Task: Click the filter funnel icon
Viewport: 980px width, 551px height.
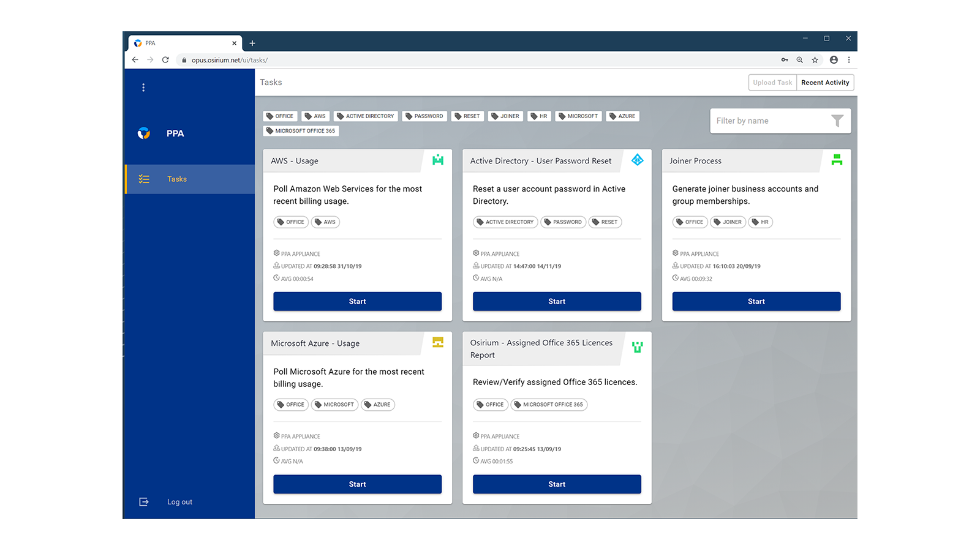Action: coord(837,121)
